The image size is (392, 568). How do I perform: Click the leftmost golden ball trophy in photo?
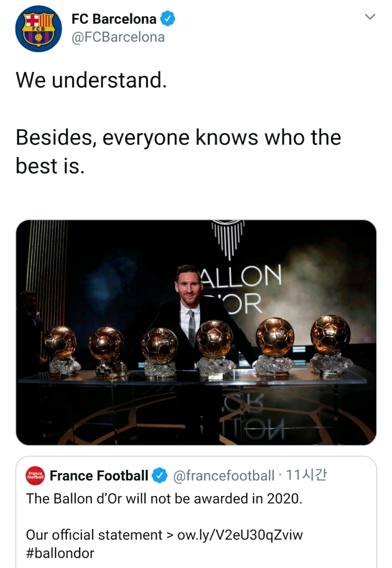click(x=60, y=342)
